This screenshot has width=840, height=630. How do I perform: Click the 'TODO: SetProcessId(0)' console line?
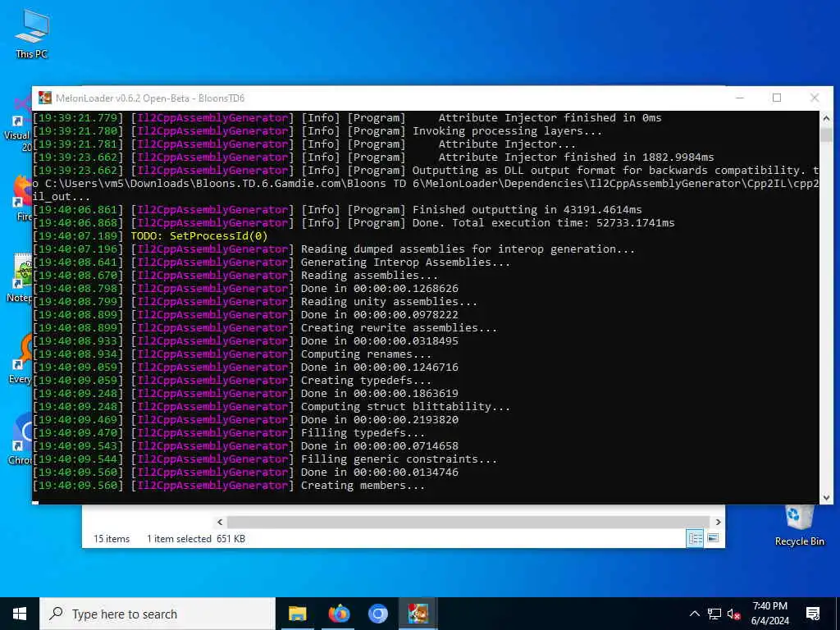(x=199, y=235)
